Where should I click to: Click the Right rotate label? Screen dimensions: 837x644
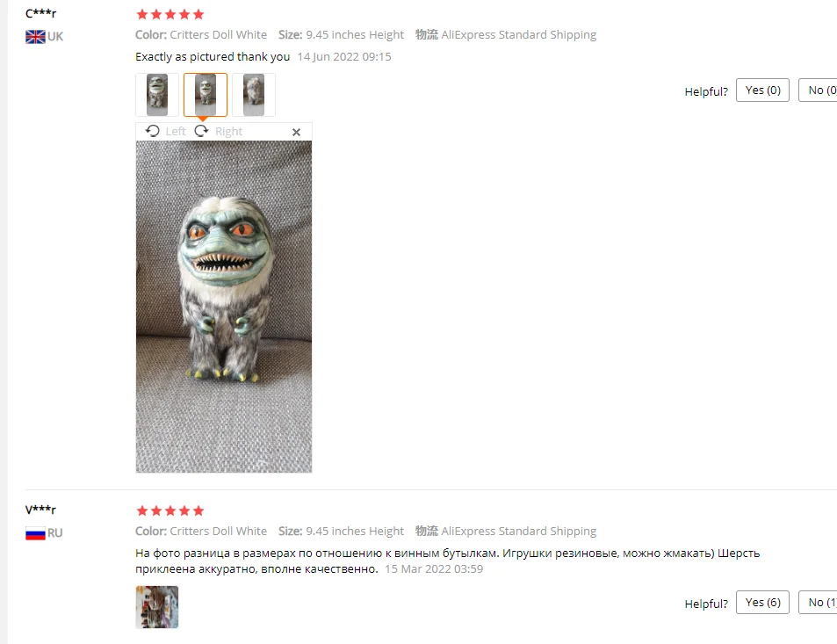[228, 132]
